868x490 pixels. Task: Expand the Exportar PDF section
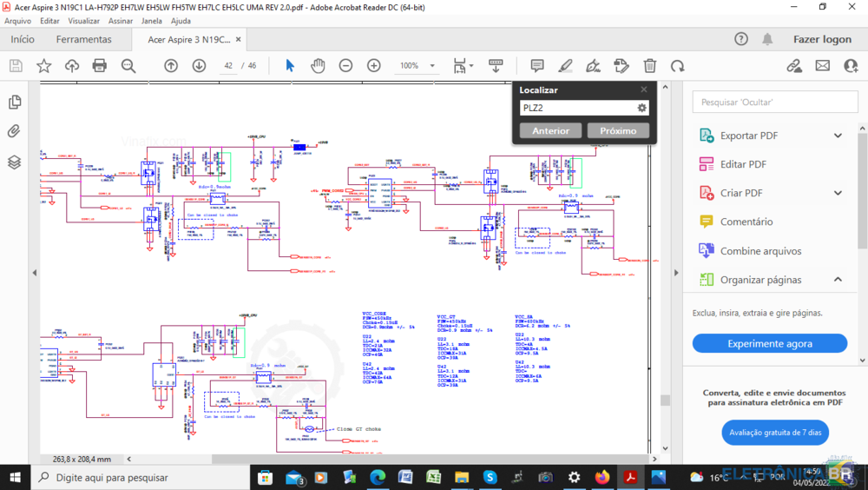coord(838,136)
